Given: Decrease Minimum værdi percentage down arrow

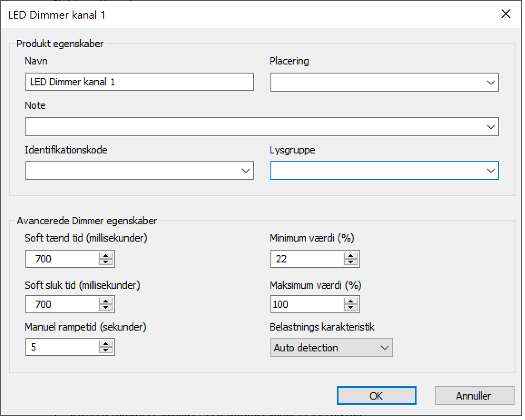Looking at the screenshot, I should coord(350,262).
